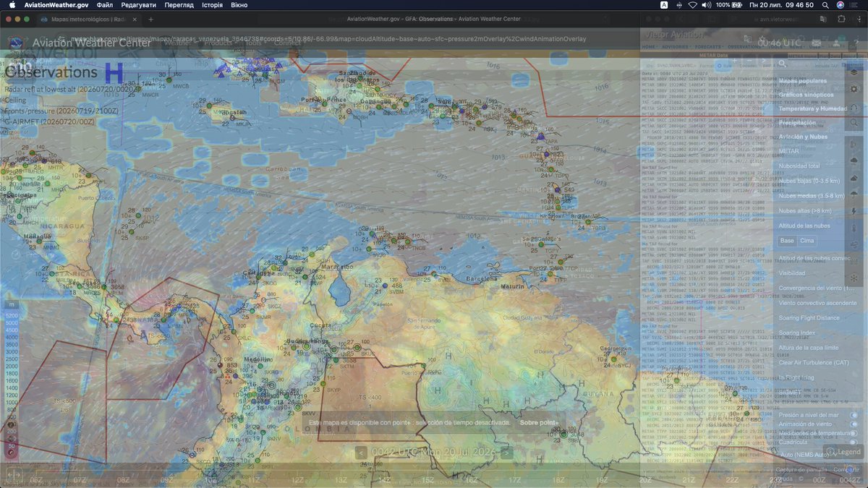Image resolution: width=868 pixels, height=488 pixels.
Task: Select the snowflake icon in the sidebar
Action: (x=854, y=278)
